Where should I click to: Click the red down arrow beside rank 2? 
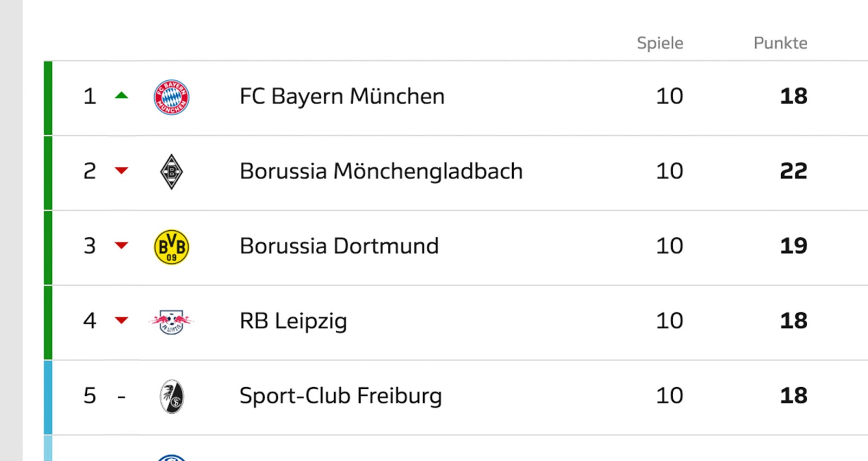(122, 171)
